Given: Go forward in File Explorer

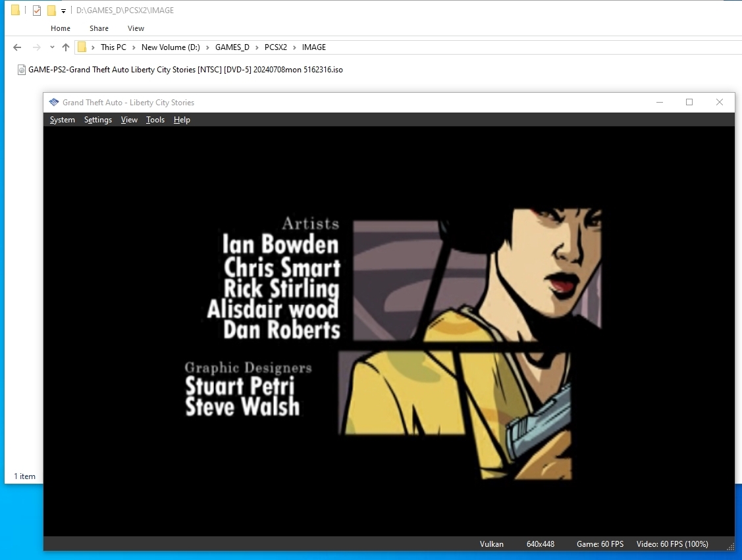Looking at the screenshot, I should [x=36, y=47].
